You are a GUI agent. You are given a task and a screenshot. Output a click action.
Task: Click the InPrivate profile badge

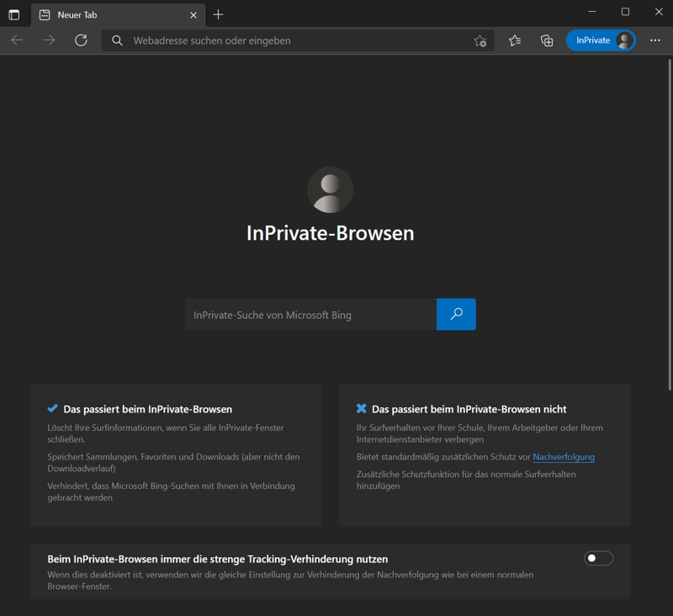(601, 40)
